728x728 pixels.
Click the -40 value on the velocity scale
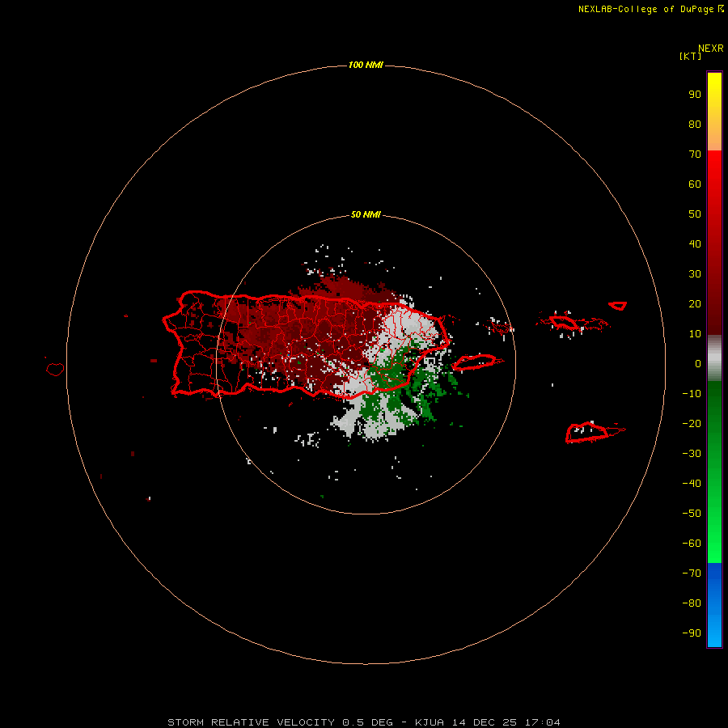pos(692,484)
